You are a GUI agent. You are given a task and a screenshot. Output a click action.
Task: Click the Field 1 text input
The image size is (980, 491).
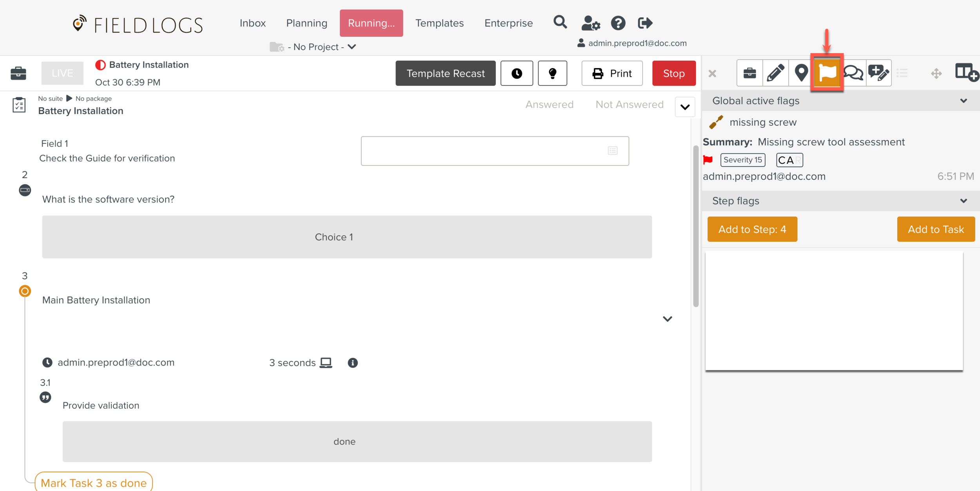pyautogui.click(x=482, y=151)
